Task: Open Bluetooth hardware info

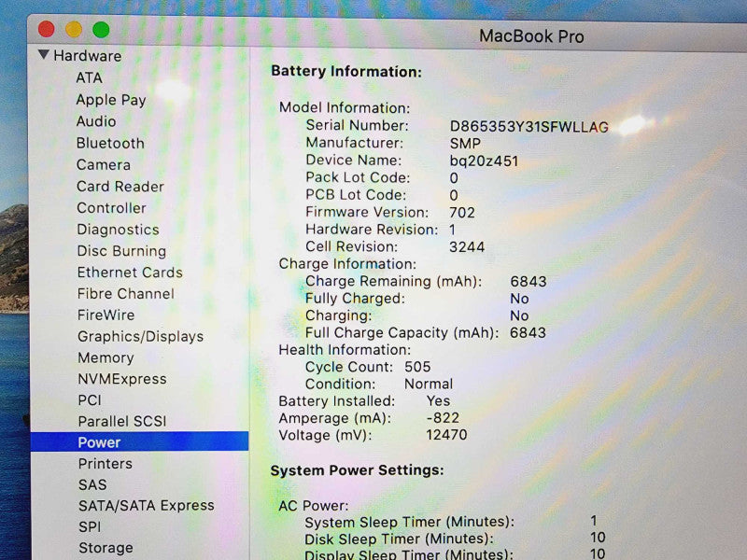Action: (110, 144)
